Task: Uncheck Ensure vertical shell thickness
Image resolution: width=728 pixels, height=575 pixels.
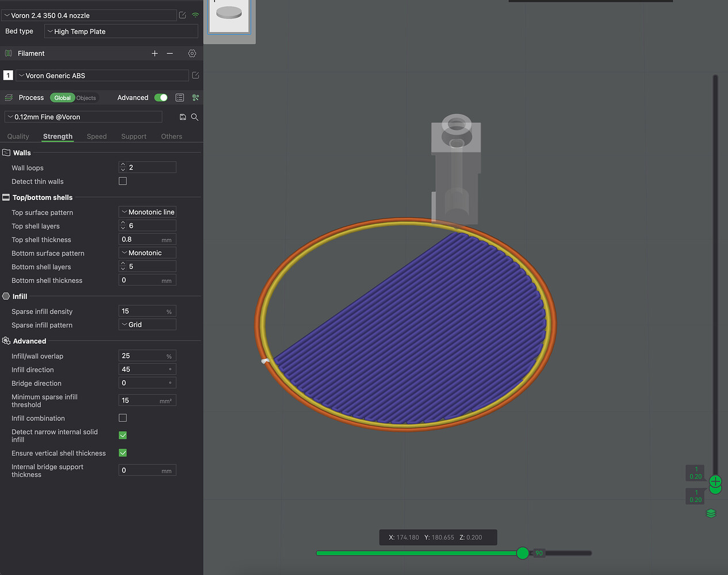Action: 122,453
